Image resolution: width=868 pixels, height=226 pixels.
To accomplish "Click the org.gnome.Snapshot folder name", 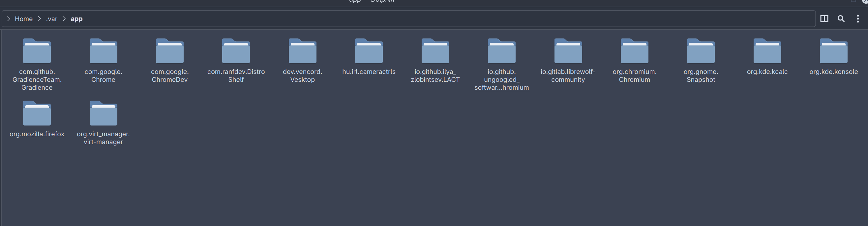I will [x=701, y=76].
